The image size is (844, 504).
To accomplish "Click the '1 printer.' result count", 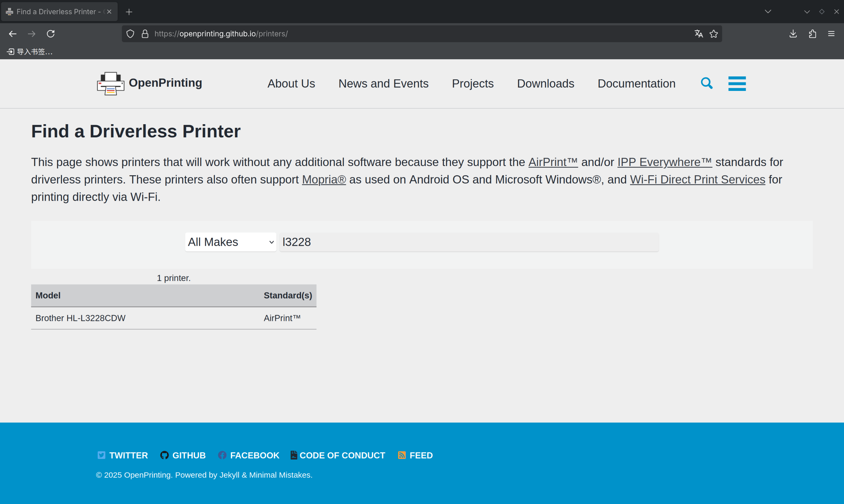I will tap(174, 278).
